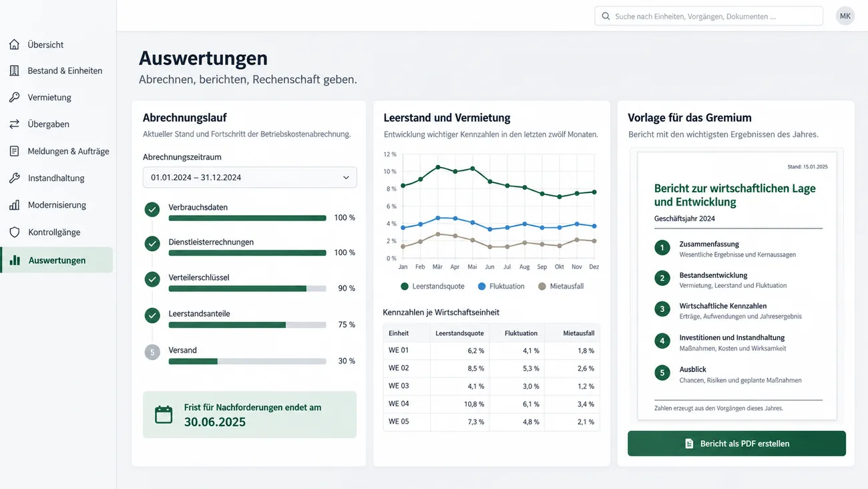Click the Bestand & Einheiten building icon

[x=14, y=71]
